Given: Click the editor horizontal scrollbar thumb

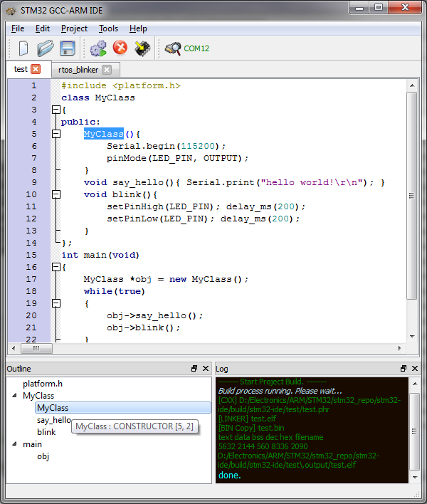Looking at the screenshot, I should [36, 348].
